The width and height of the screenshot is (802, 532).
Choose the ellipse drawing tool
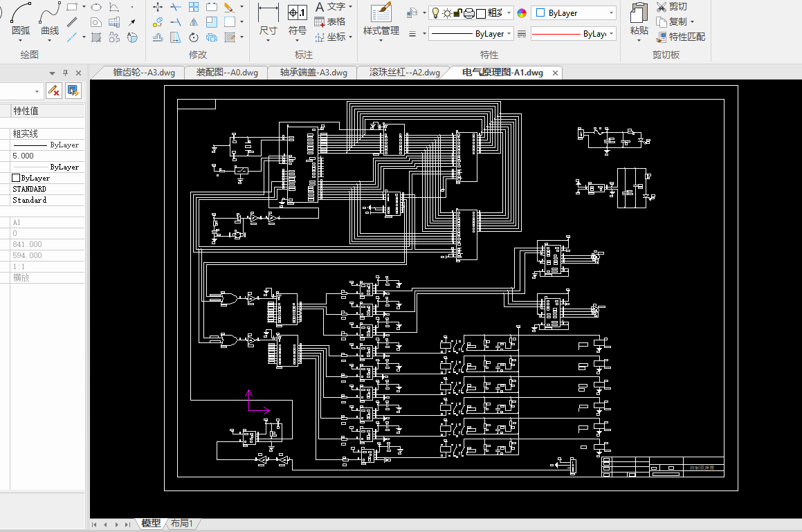click(96, 7)
